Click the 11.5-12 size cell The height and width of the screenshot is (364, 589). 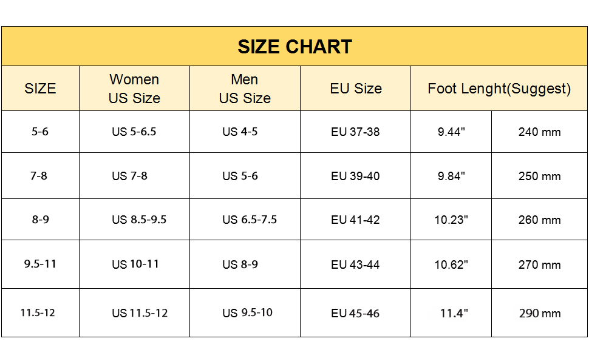tap(38, 313)
